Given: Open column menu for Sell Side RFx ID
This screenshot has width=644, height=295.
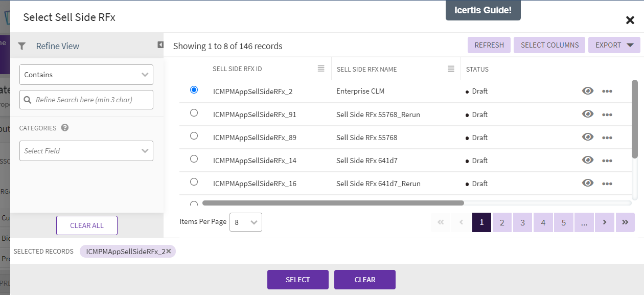Looking at the screenshot, I should (x=321, y=69).
